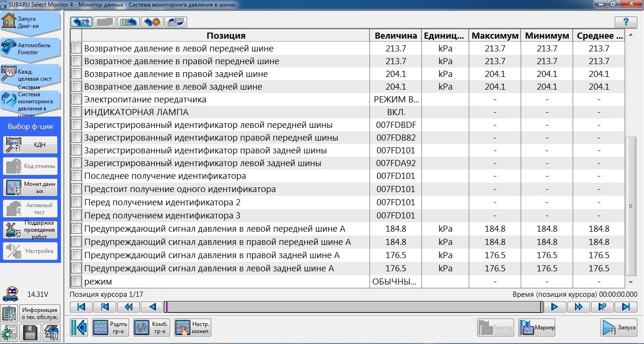The height and width of the screenshot is (344, 644).
Task: Click the РЕЖИМ В… transmitter power value
Action: [396, 100]
